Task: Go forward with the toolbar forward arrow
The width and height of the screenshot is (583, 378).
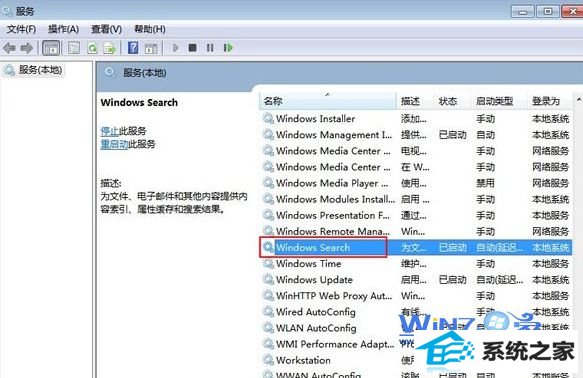Action: pos(27,48)
